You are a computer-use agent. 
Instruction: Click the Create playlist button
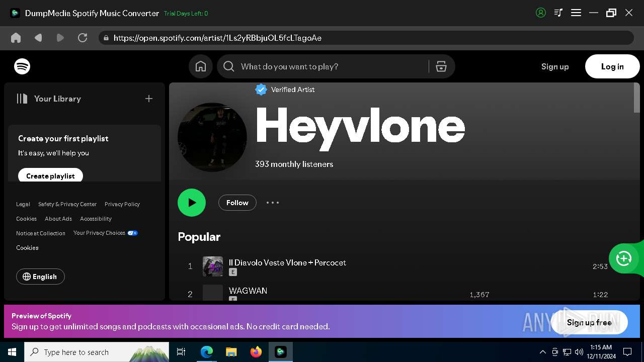[50, 176]
